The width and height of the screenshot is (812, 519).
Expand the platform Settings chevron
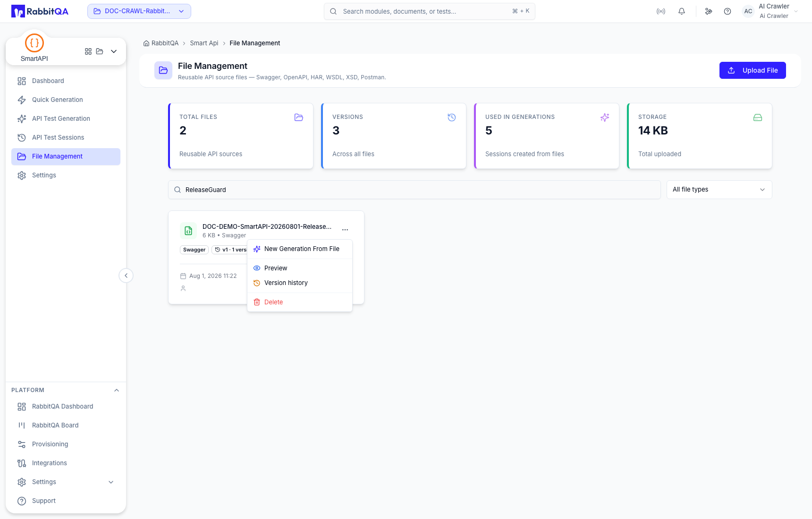pos(111,482)
